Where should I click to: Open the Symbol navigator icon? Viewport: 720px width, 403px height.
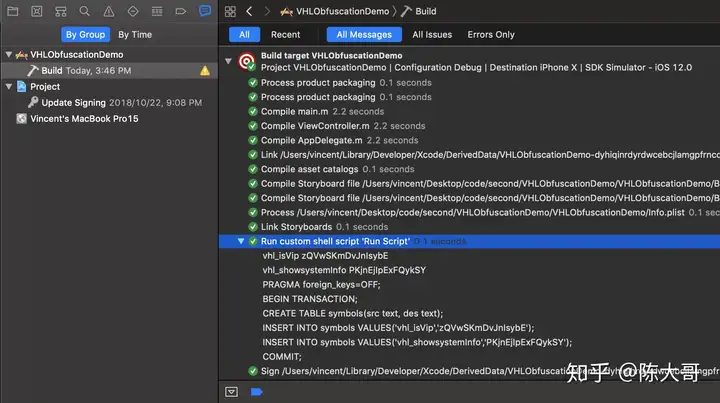[x=61, y=11]
